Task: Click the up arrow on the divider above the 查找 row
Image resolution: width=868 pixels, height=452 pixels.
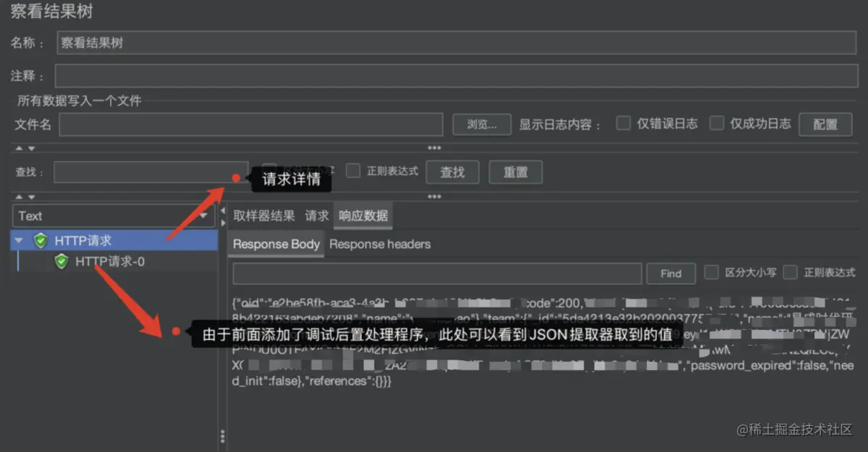Action: coord(20,148)
